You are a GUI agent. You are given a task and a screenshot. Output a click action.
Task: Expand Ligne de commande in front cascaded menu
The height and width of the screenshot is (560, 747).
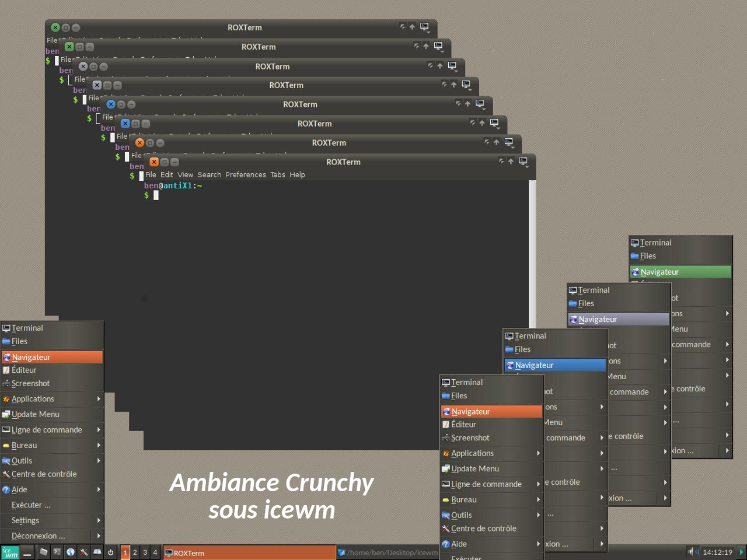click(x=538, y=484)
